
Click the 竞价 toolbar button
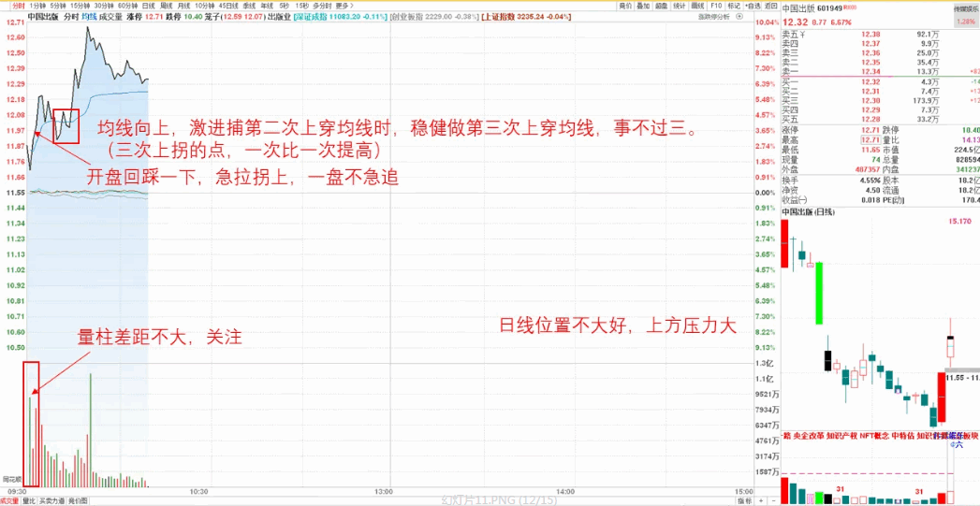coord(625,6)
